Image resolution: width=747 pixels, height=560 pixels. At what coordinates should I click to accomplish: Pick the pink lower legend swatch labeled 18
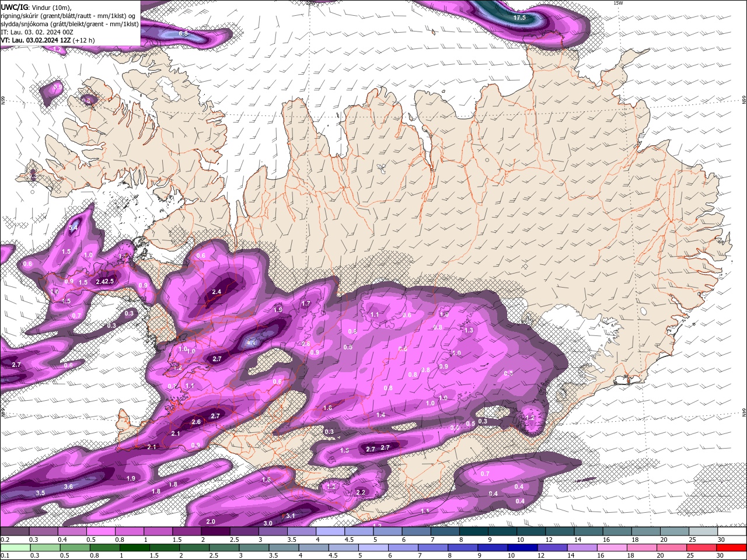point(641,548)
